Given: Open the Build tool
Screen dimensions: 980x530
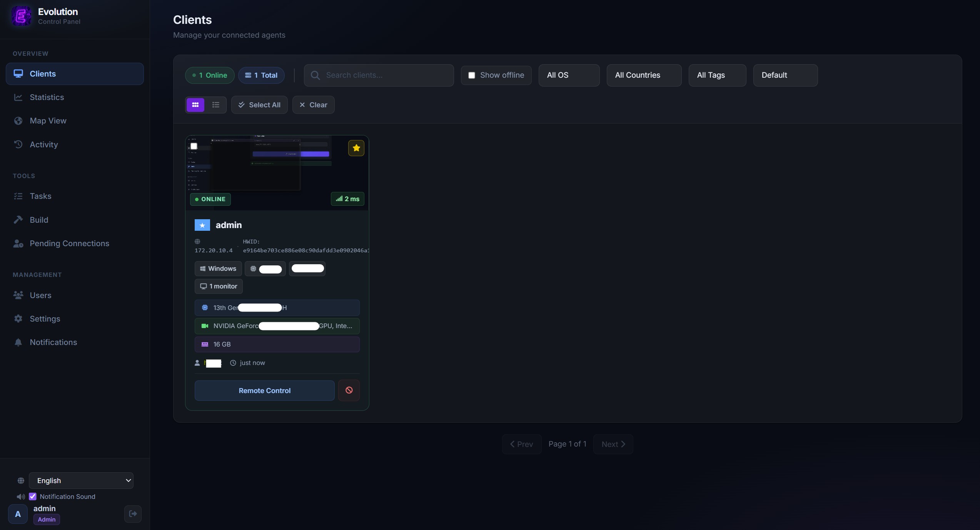Looking at the screenshot, I should click(75, 220).
